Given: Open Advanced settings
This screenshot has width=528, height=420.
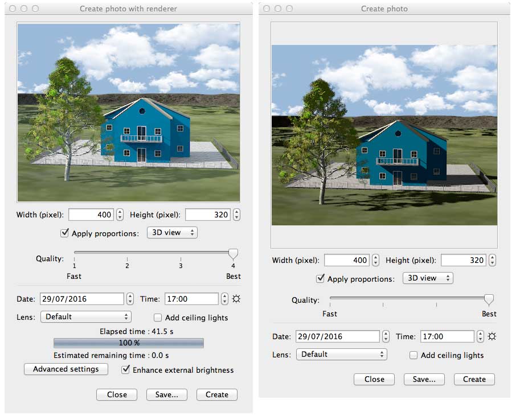Looking at the screenshot, I should point(66,369).
